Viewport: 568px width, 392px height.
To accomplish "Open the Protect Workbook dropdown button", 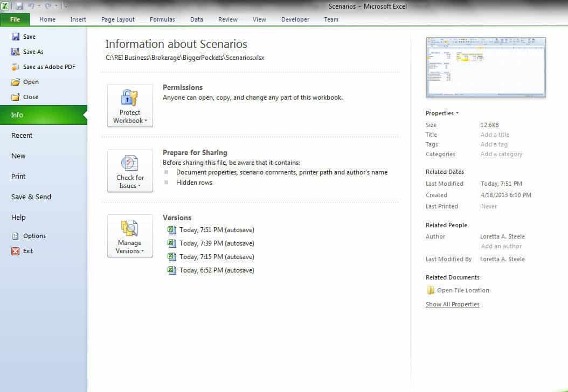I will coord(130,106).
